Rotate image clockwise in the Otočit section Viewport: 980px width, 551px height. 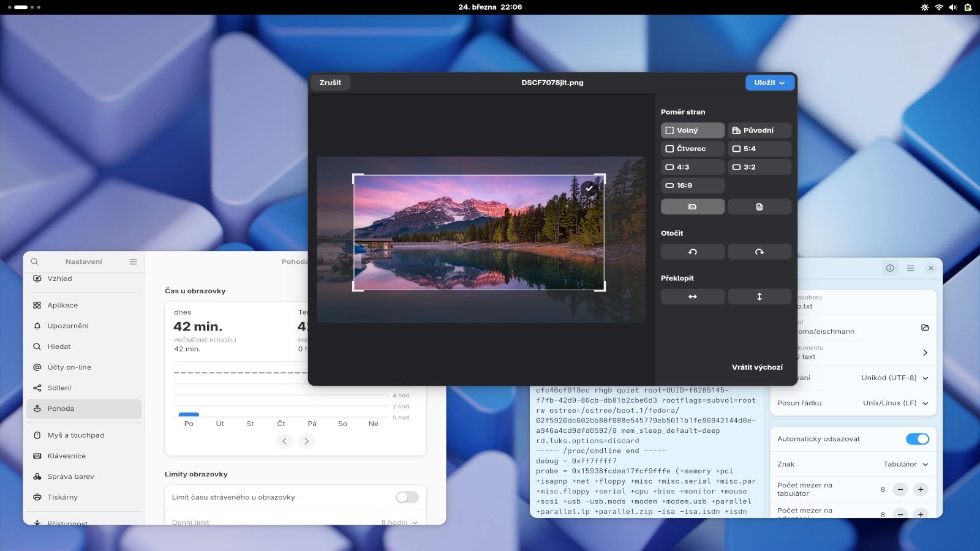point(759,252)
